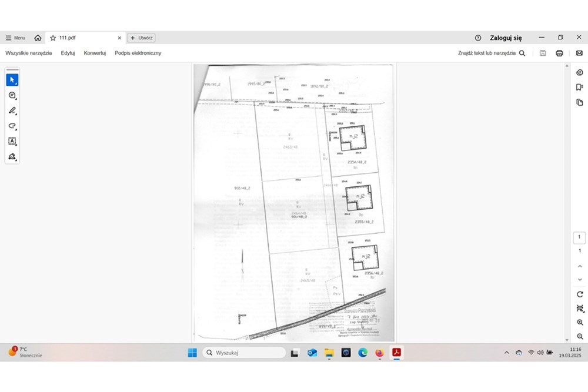Click the Zaloguj się button

point(506,38)
